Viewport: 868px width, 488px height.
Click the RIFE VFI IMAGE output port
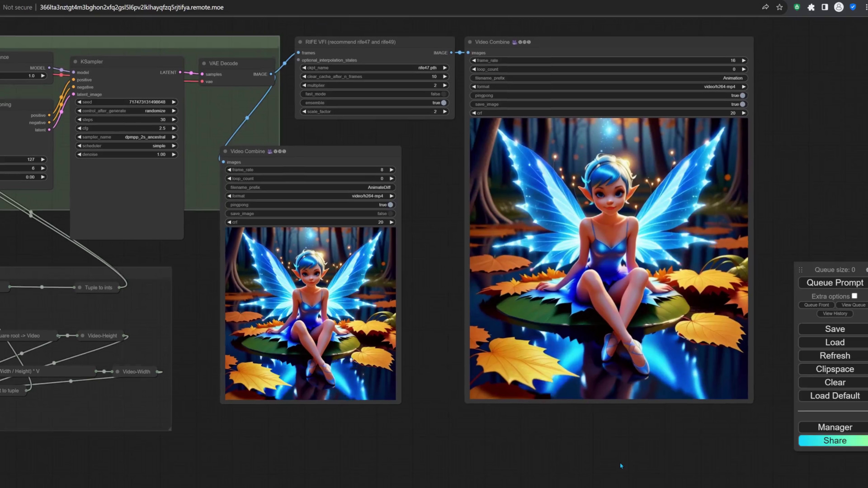click(451, 53)
